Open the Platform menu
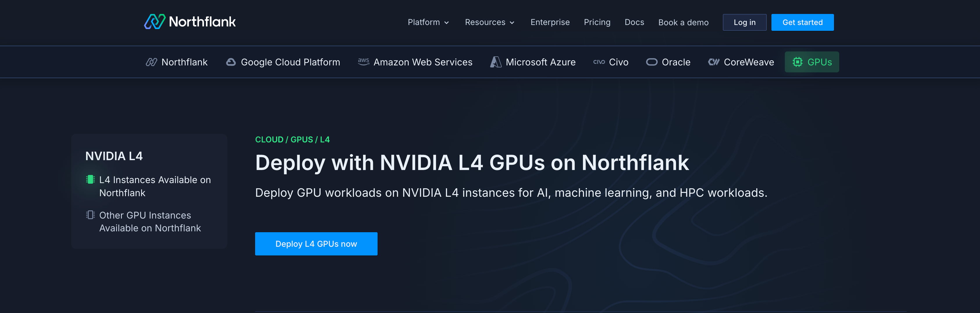 [428, 22]
